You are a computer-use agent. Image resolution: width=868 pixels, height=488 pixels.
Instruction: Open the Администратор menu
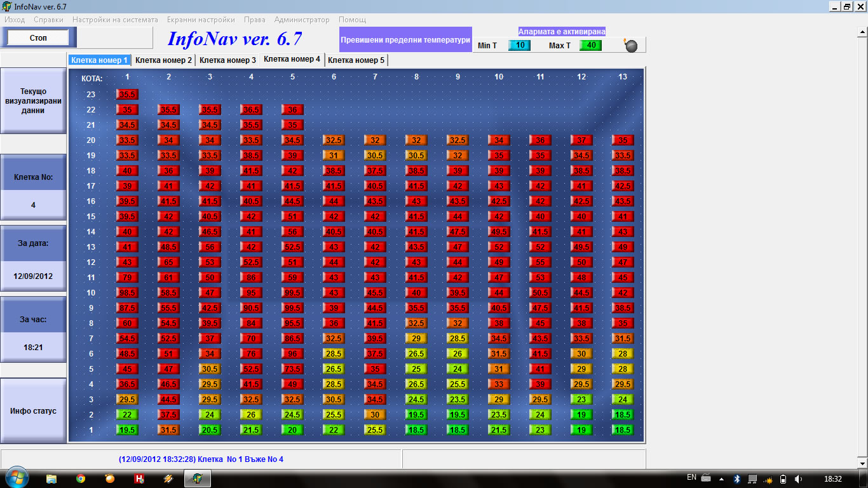pos(302,20)
